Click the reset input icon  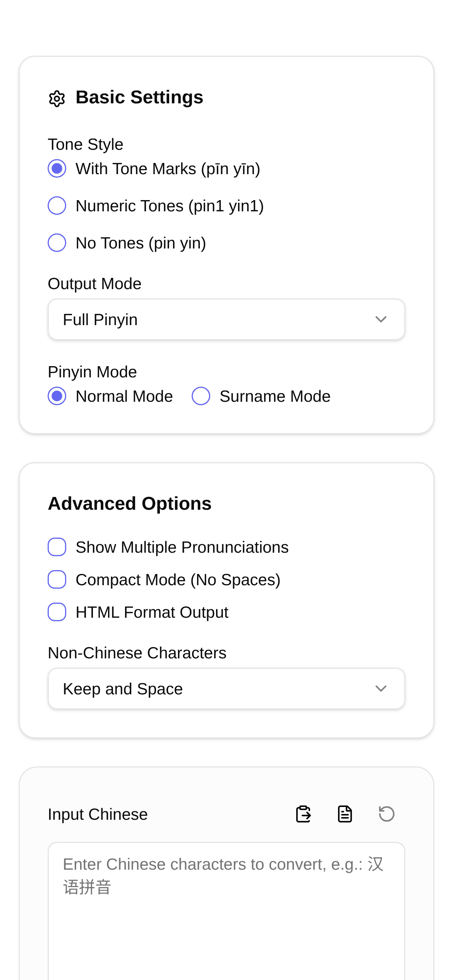pyautogui.click(x=386, y=814)
